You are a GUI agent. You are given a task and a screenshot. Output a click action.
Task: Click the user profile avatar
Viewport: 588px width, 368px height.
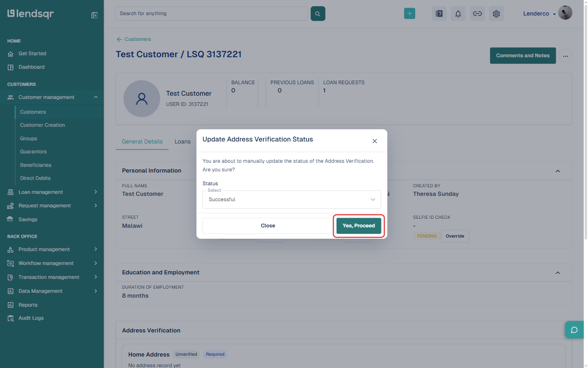[565, 13]
